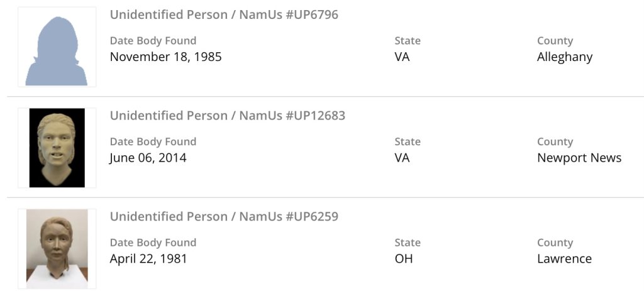Click the date November 18, 1985
644x291 pixels.
tap(165, 57)
